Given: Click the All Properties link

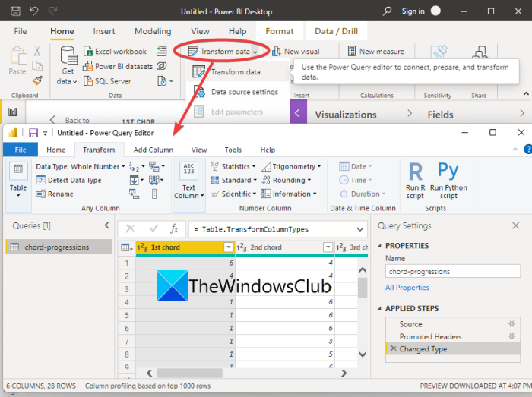Looking at the screenshot, I should pyautogui.click(x=407, y=288).
